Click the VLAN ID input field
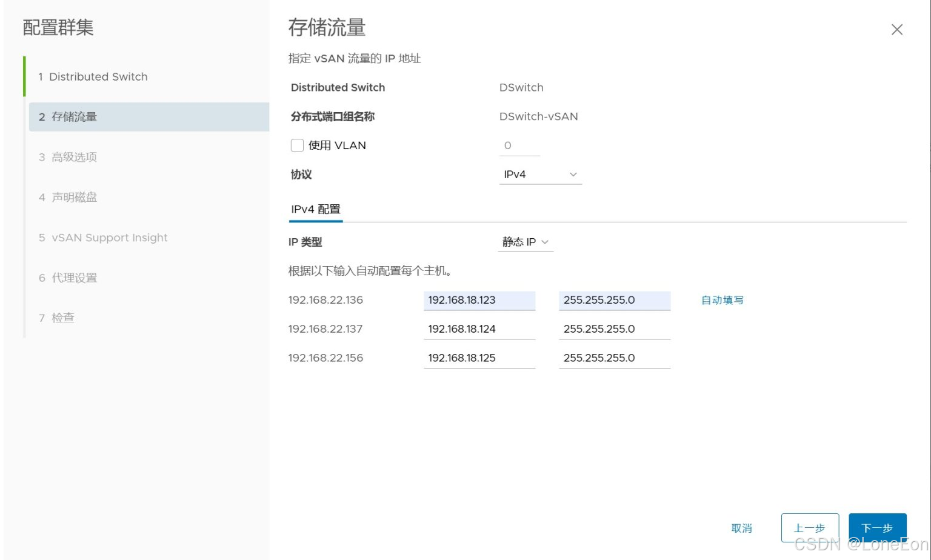 [519, 145]
